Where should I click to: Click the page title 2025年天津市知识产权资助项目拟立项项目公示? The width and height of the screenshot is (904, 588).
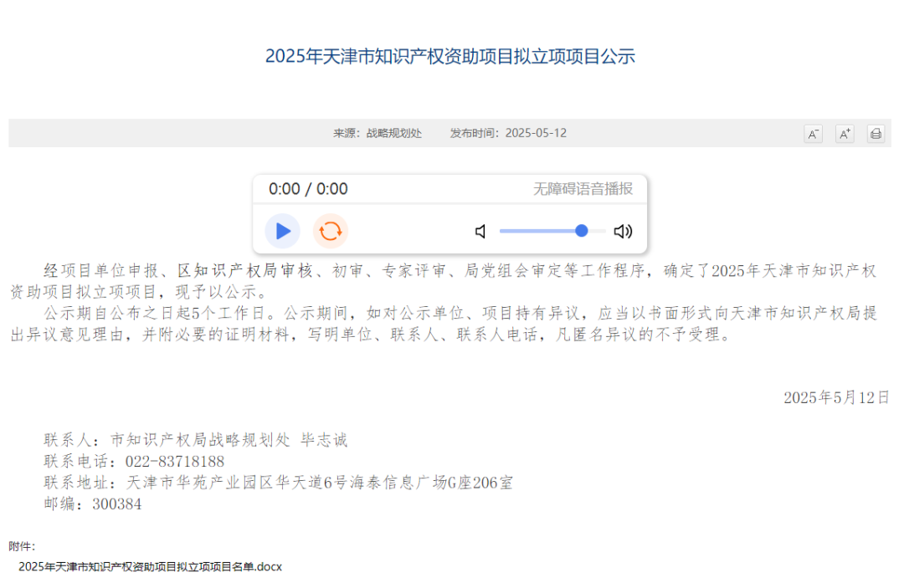(450, 56)
